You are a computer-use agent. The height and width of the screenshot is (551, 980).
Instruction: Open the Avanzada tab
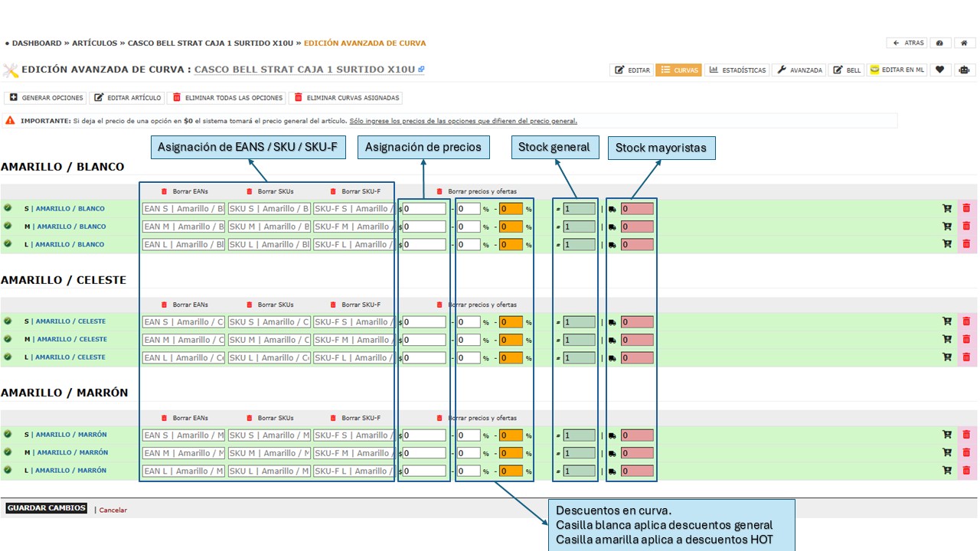pyautogui.click(x=799, y=70)
